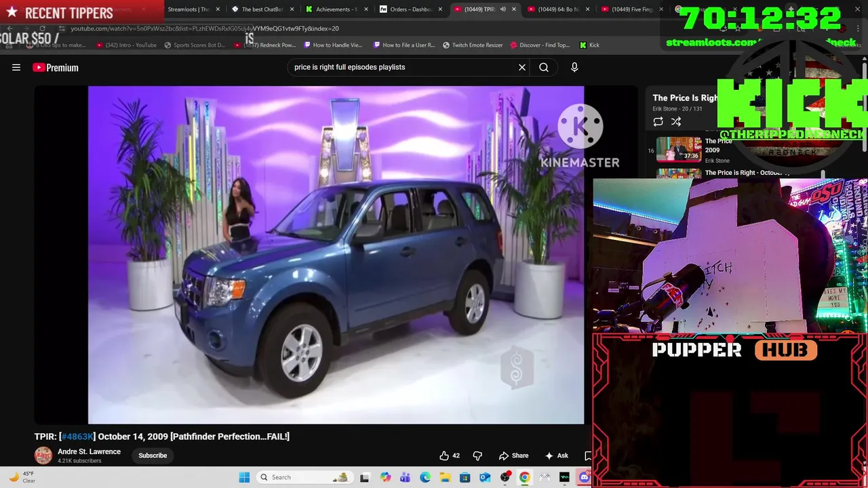Viewport: 868px width, 488px height.
Task: Open Kick bookmark
Action: (589, 45)
